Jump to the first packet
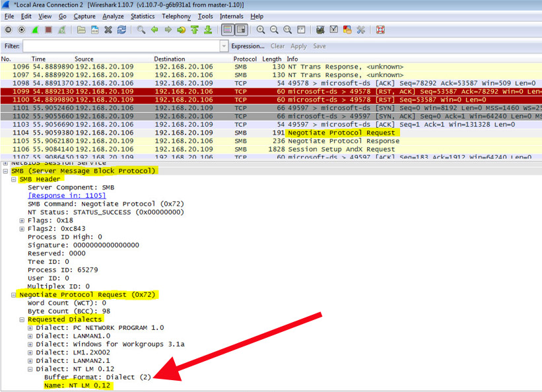This screenshot has height=392, width=542. click(195, 30)
